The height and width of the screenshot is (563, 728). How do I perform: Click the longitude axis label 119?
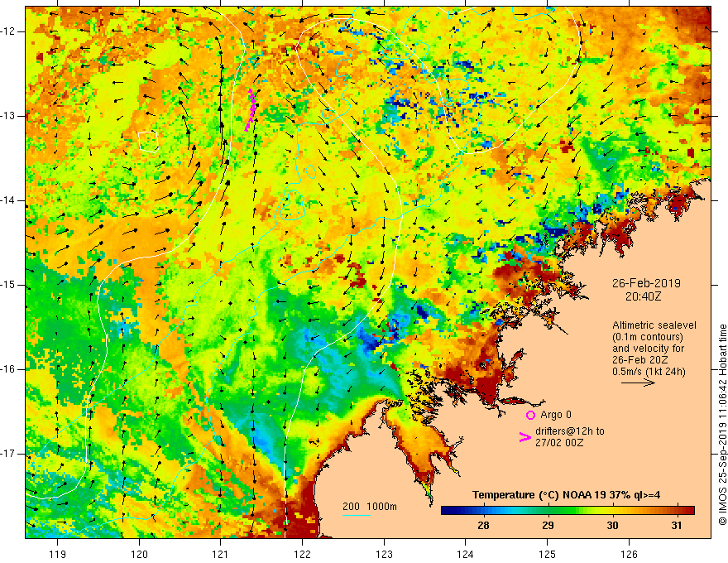tap(58, 554)
